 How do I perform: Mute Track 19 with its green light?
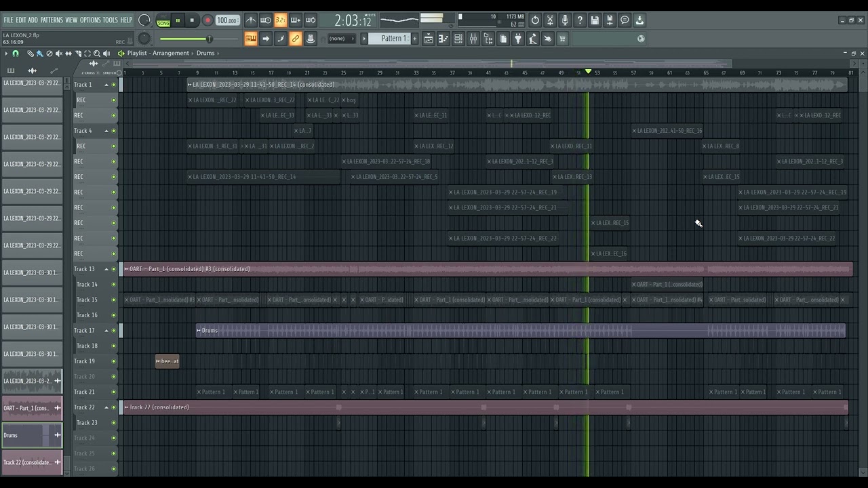(113, 361)
